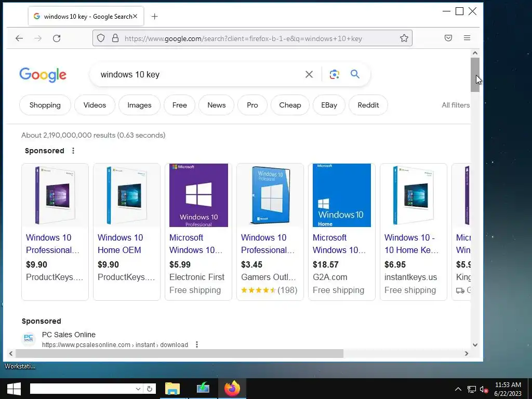The width and height of the screenshot is (532, 399).
Task: Reload the page with the refresh icon
Action: coord(57,38)
